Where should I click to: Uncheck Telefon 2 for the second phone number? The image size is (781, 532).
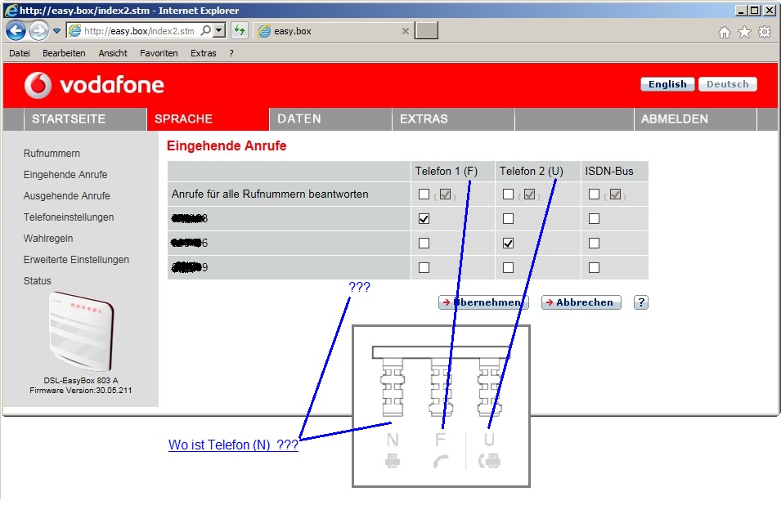point(508,243)
